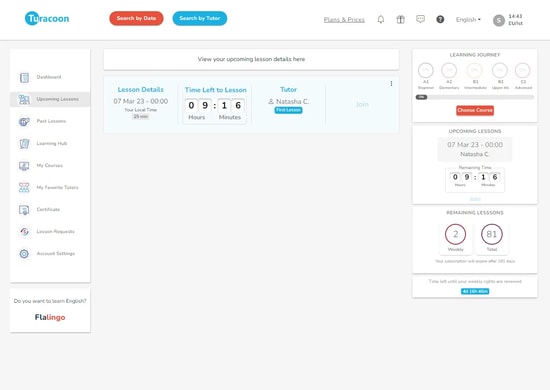Click the Search by Tutor button
The width and height of the screenshot is (550, 390).
(200, 18)
